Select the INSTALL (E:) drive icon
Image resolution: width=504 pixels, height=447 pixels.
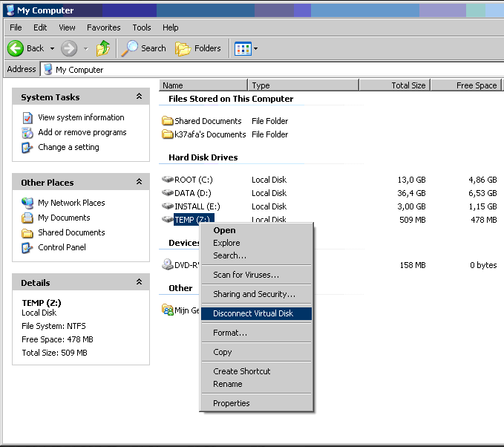click(x=168, y=206)
